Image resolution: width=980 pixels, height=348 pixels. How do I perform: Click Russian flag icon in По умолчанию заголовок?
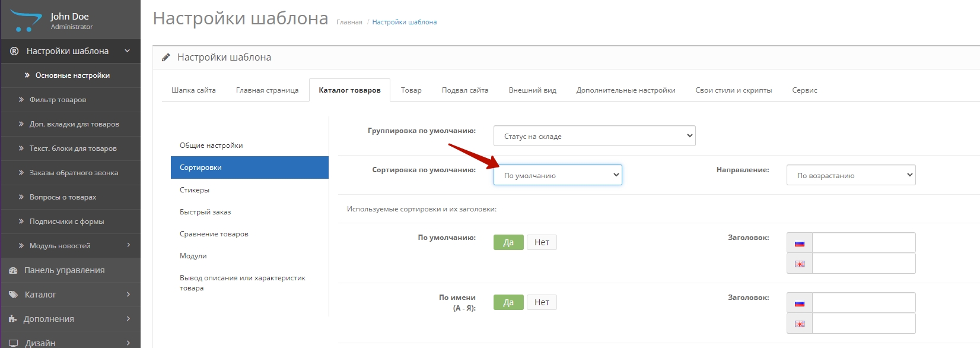pos(799,243)
